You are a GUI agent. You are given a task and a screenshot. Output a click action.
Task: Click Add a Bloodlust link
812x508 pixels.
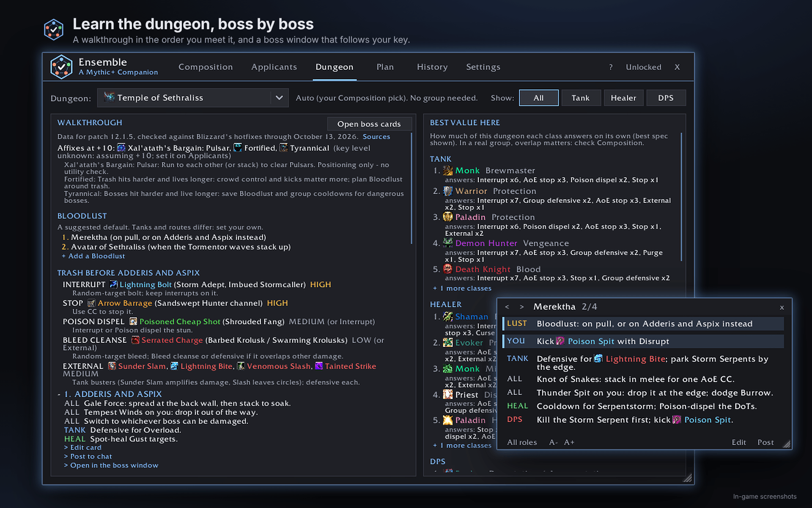pyautogui.click(x=93, y=256)
